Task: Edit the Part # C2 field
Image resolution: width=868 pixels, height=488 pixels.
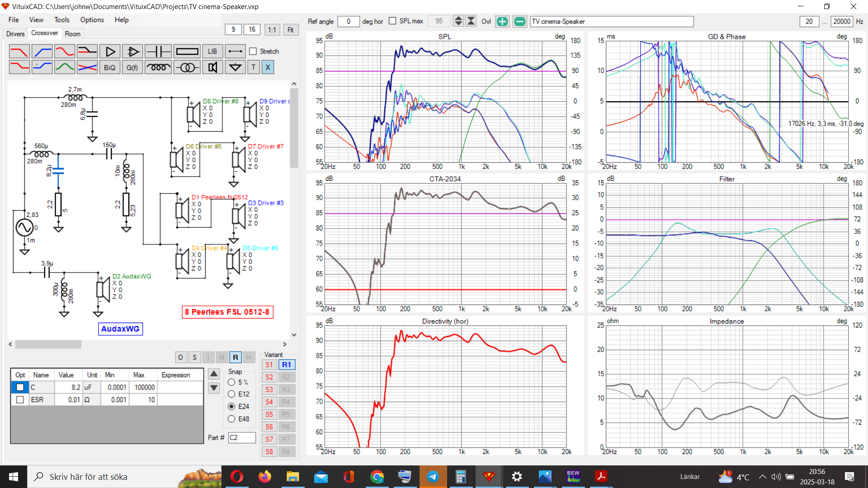Action: tap(242, 437)
